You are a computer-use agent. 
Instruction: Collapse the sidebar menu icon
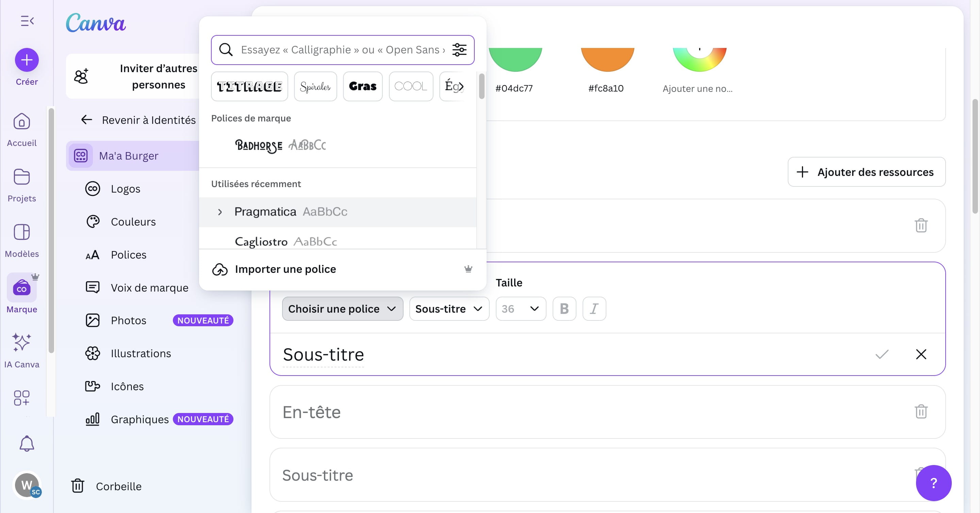[27, 21]
